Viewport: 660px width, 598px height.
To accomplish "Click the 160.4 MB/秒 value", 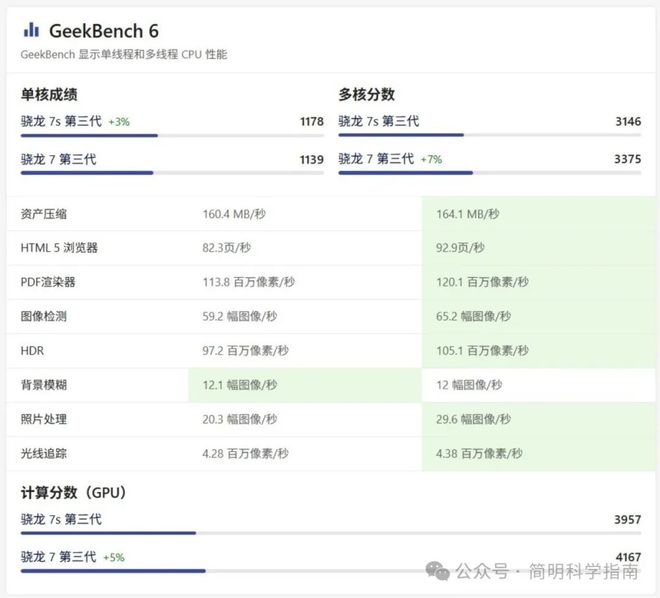I will (x=234, y=214).
